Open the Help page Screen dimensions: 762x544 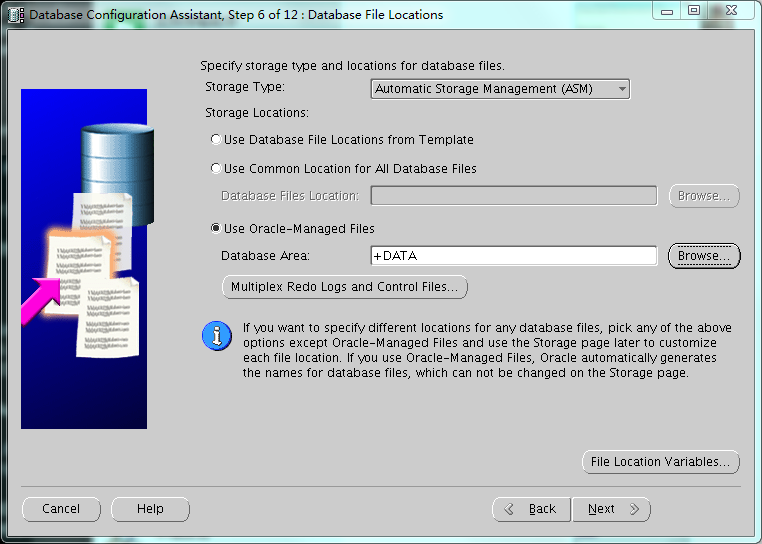(x=150, y=509)
